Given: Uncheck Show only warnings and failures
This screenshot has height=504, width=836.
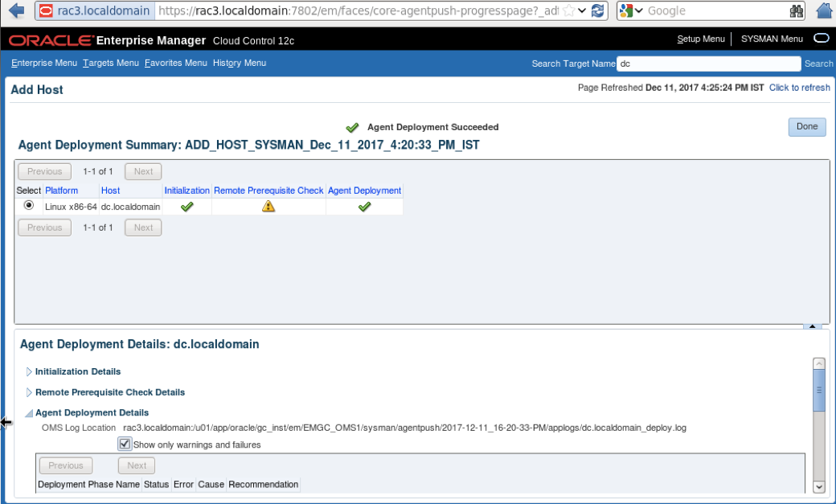Looking at the screenshot, I should (x=125, y=443).
